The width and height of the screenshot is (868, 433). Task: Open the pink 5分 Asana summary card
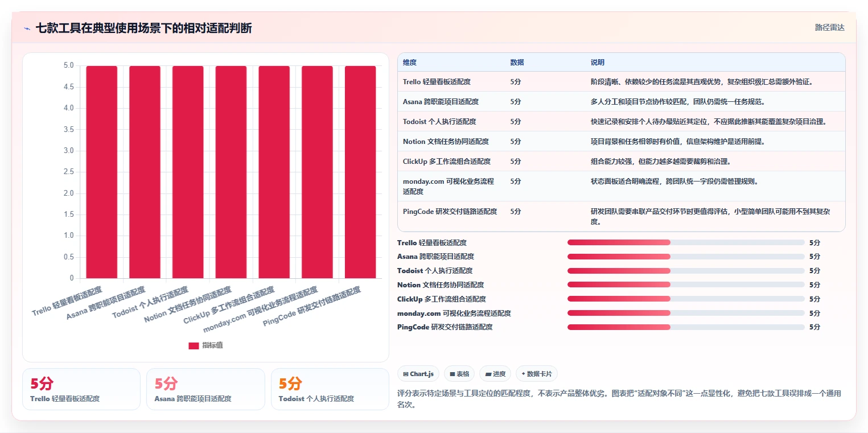[205, 389]
